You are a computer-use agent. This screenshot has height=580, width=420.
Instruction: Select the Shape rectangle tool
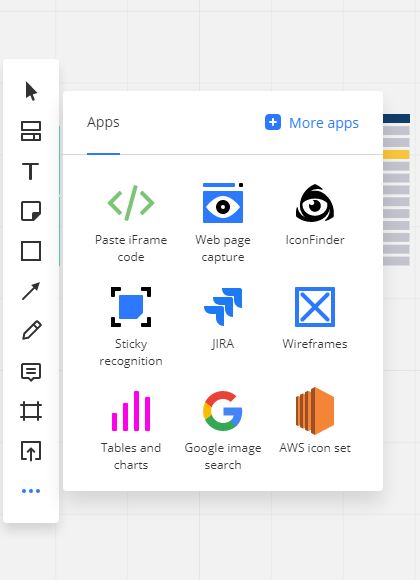(31, 251)
